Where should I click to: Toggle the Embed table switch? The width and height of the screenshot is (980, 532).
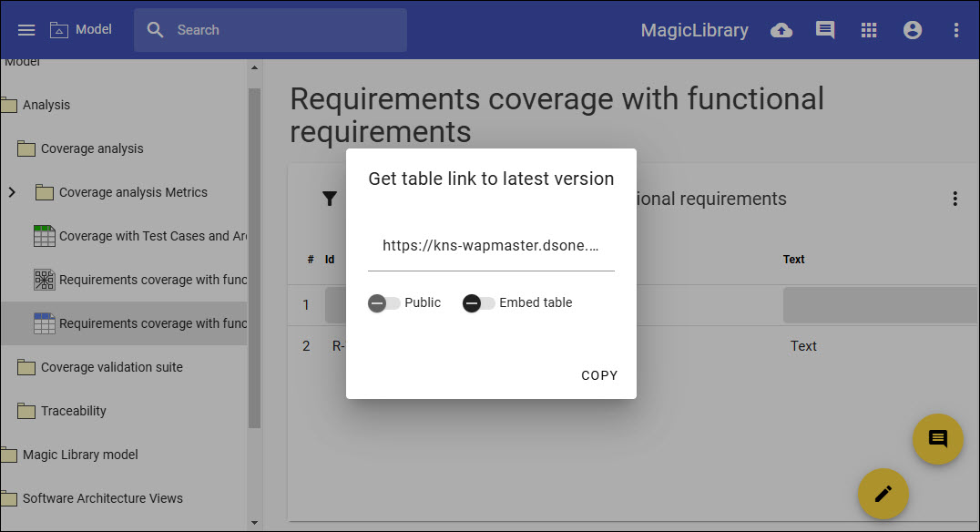coord(479,303)
